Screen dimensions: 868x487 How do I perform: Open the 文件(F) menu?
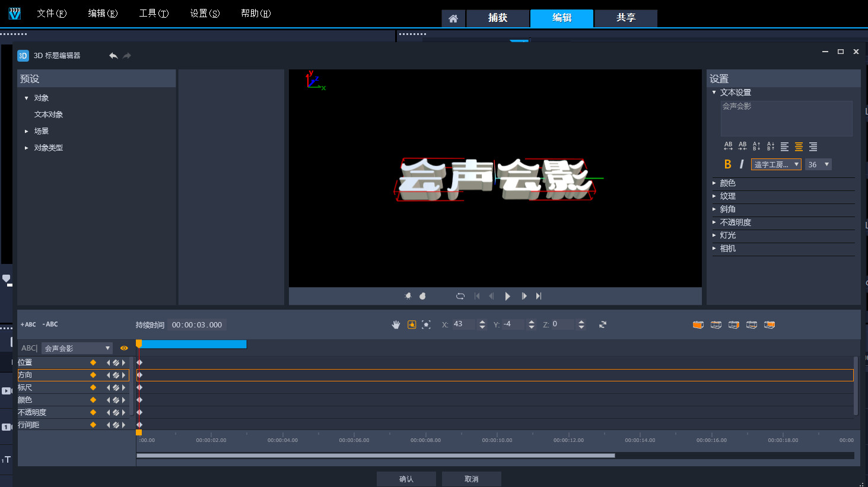[x=52, y=13]
